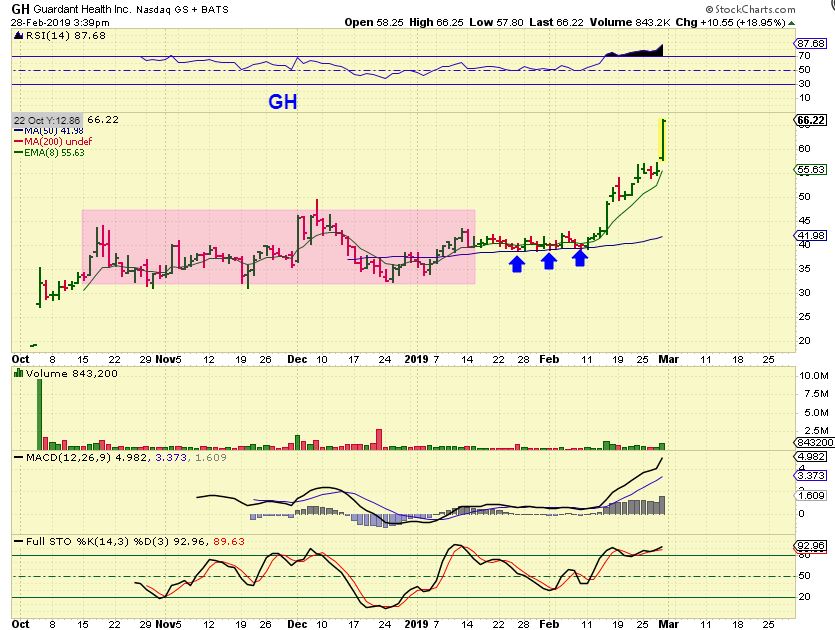Click the volume bars icon before Volume 843,200
Viewport: 835px width, 630px height.
(19, 374)
